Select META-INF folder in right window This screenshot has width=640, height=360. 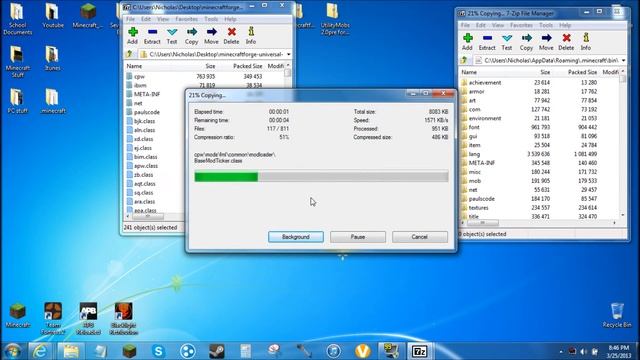pos(482,163)
